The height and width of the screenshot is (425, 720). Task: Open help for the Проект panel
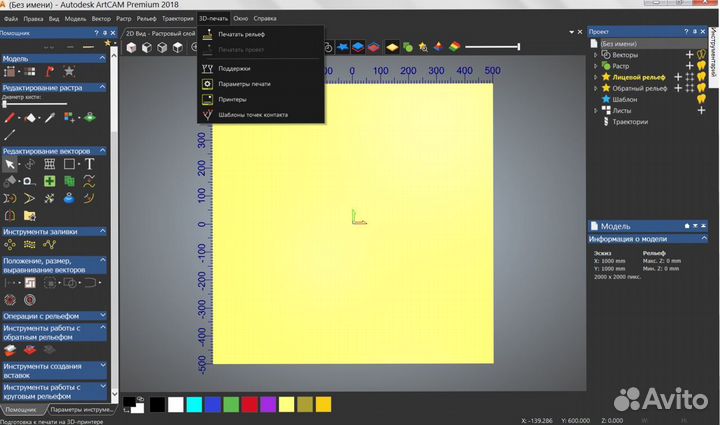pyautogui.click(x=686, y=31)
